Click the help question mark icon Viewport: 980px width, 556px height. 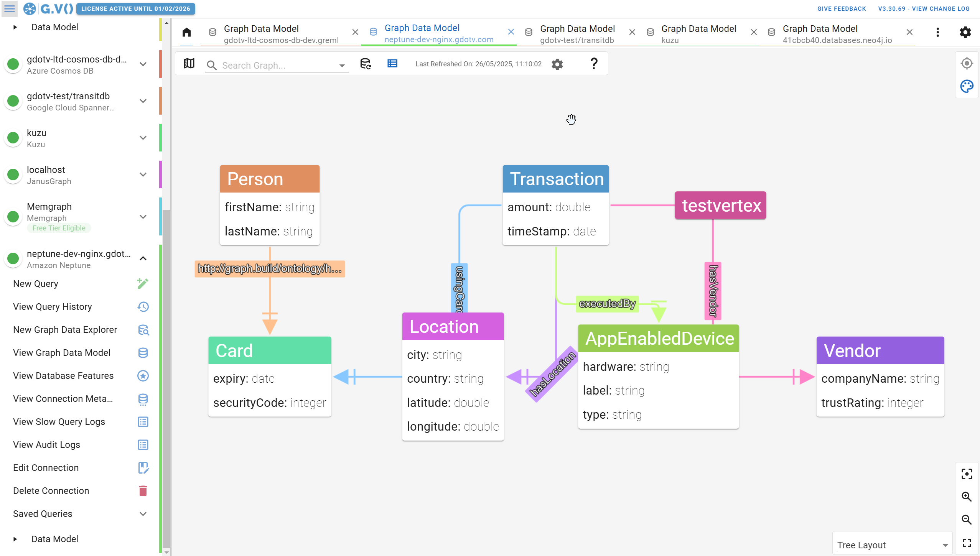tap(594, 64)
